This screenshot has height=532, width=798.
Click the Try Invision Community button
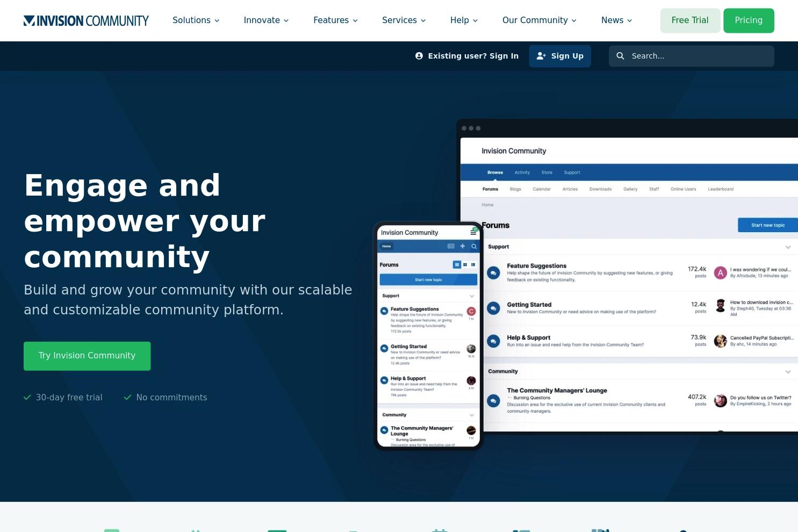(87, 356)
